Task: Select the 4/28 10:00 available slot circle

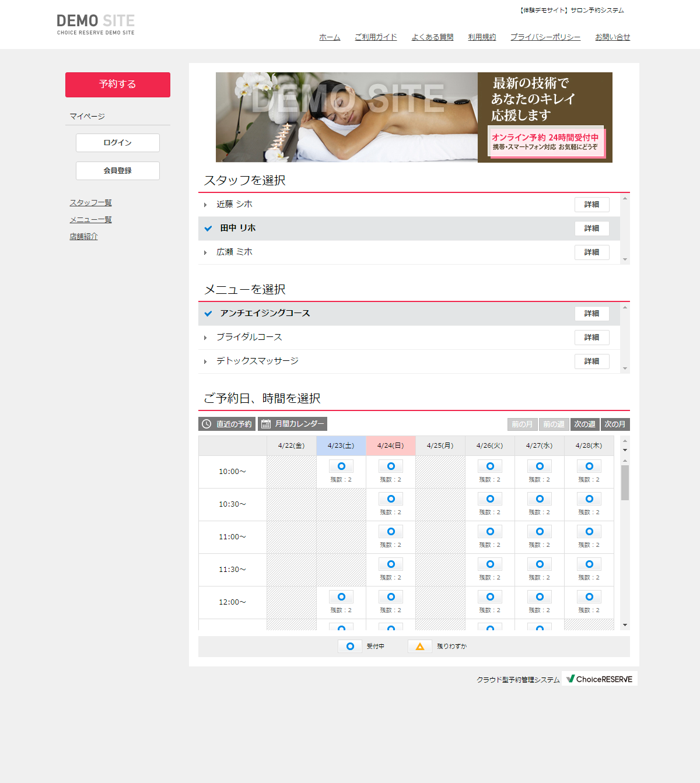Action: (x=589, y=466)
